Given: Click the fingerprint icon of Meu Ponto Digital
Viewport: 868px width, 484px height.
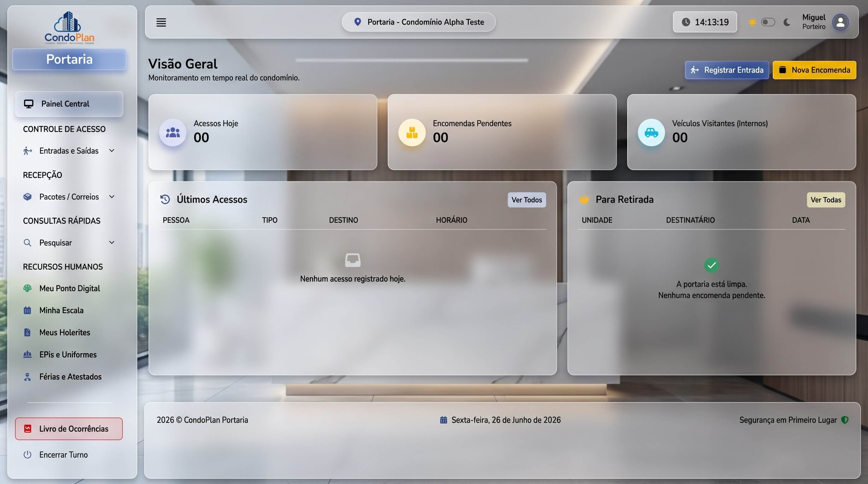Looking at the screenshot, I should (x=27, y=288).
